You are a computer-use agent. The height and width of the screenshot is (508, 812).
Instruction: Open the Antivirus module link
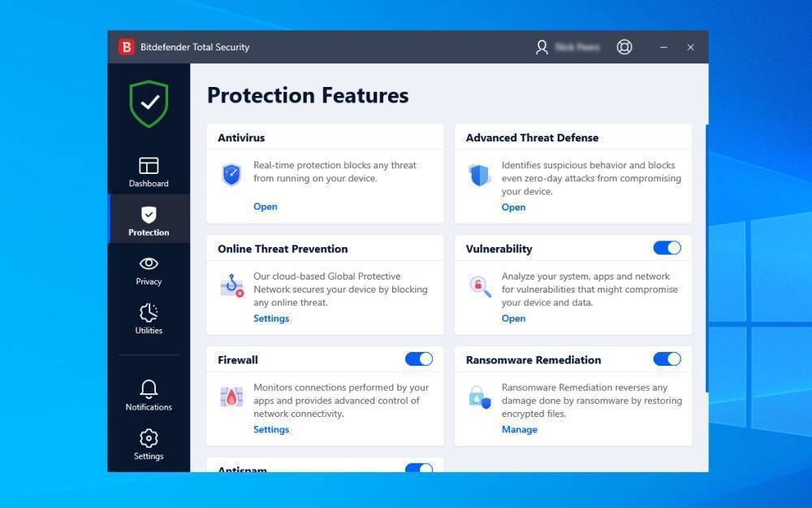266,206
